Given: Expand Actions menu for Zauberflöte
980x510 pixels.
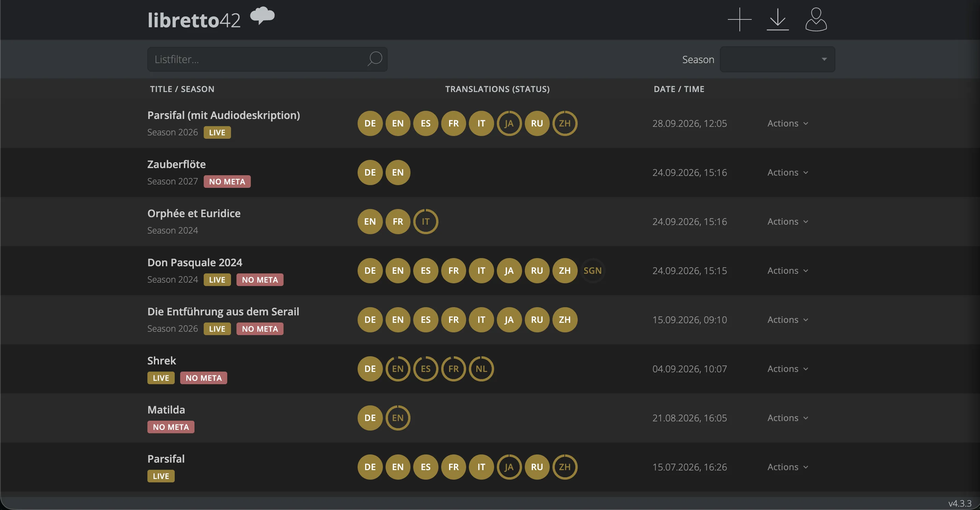Looking at the screenshot, I should tap(788, 172).
